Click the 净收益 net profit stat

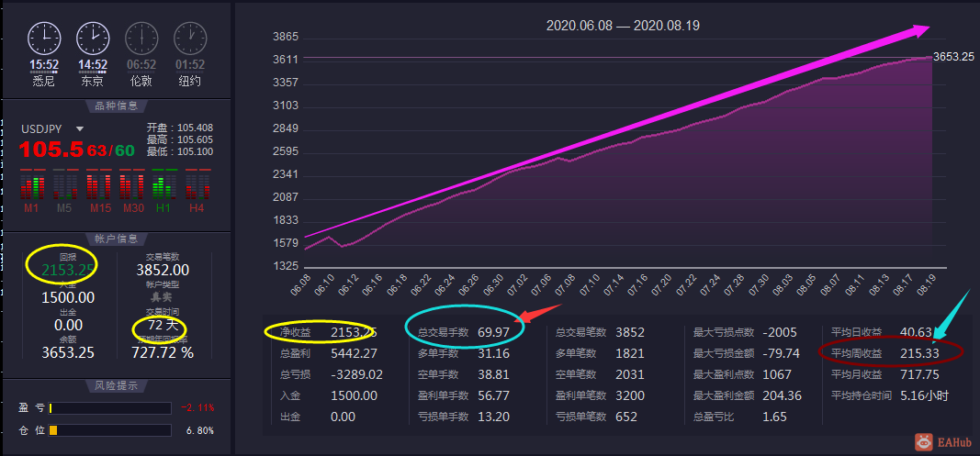tap(329, 332)
